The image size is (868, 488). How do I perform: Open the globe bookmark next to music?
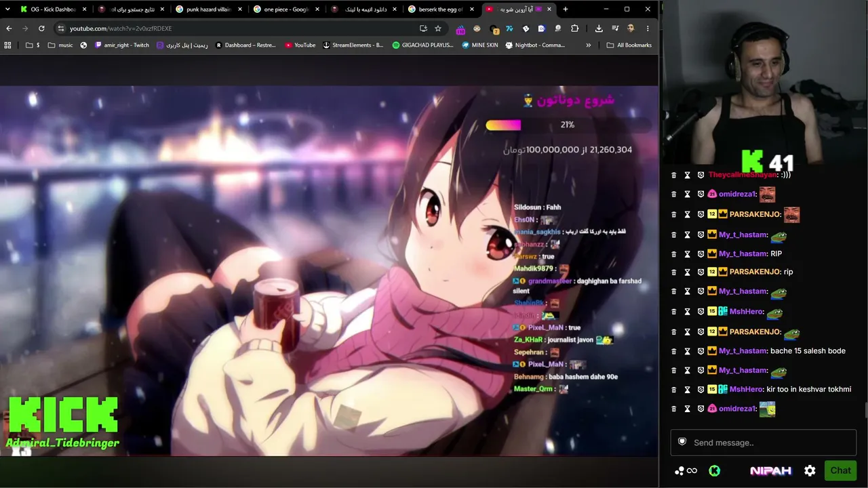tap(83, 45)
